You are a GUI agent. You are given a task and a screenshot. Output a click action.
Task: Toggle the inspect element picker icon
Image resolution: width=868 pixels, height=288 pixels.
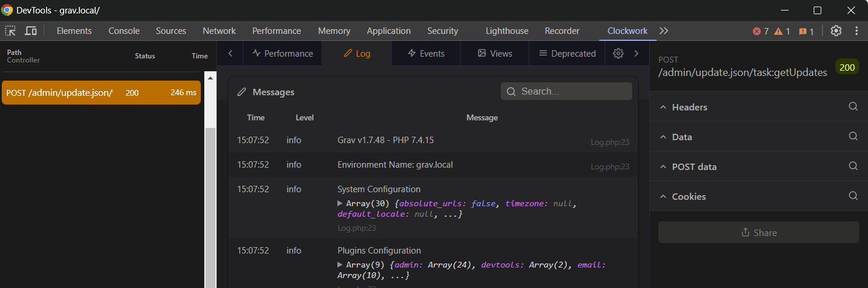[x=11, y=31]
